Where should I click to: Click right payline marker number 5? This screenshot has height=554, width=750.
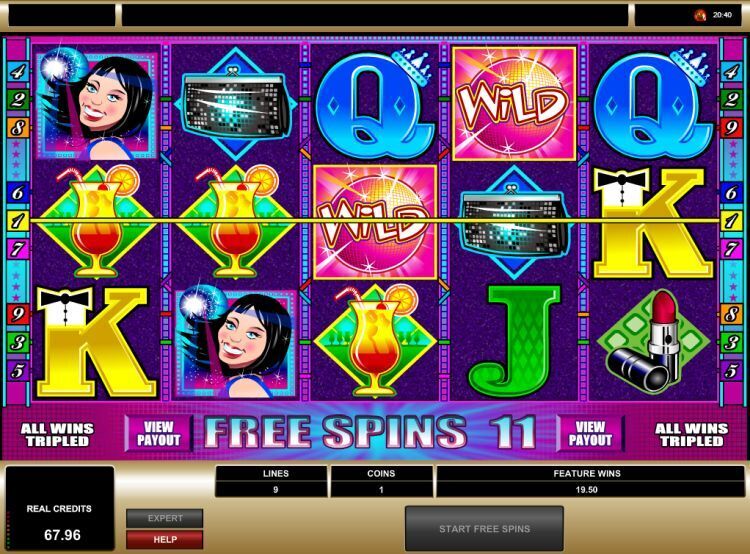[x=731, y=370]
